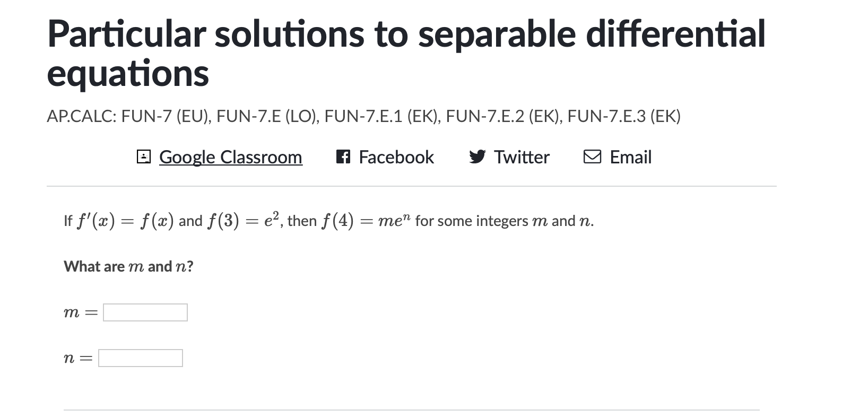Select the differential equation question text
This screenshot has height=418, width=868.
coord(328,220)
